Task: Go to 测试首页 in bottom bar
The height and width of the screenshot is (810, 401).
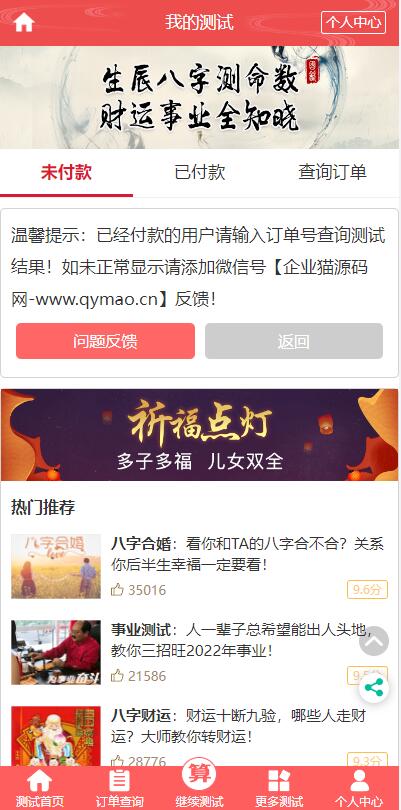Action: [x=40, y=788]
